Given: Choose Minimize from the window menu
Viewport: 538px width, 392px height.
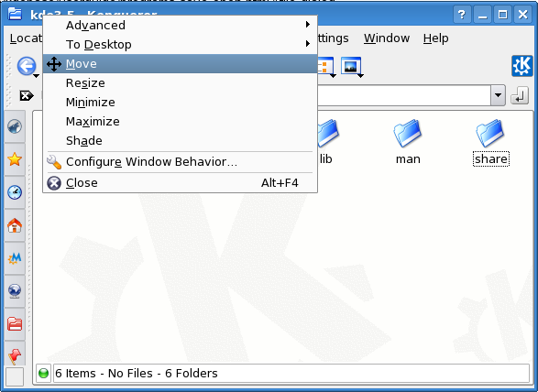Looking at the screenshot, I should coord(180,103).
